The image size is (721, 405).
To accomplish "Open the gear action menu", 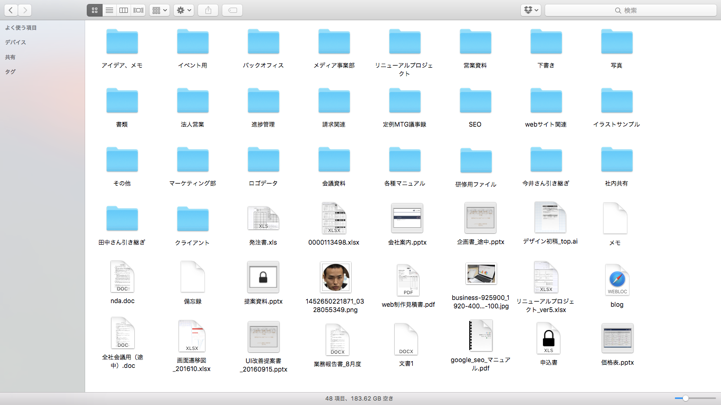I will pos(184,10).
